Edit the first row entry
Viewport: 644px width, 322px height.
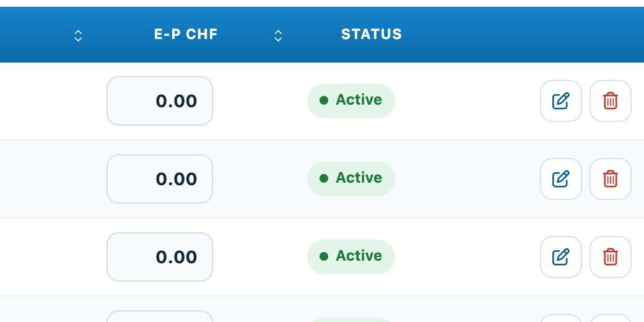click(x=560, y=101)
